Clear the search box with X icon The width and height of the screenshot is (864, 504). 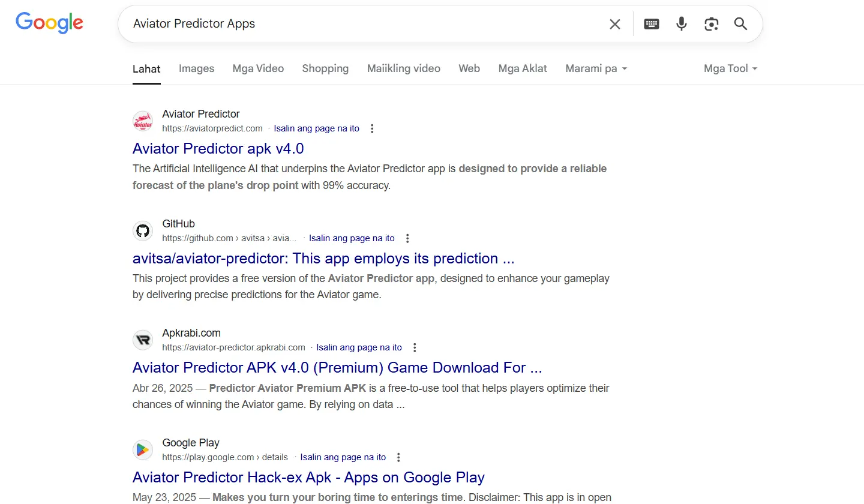(615, 24)
